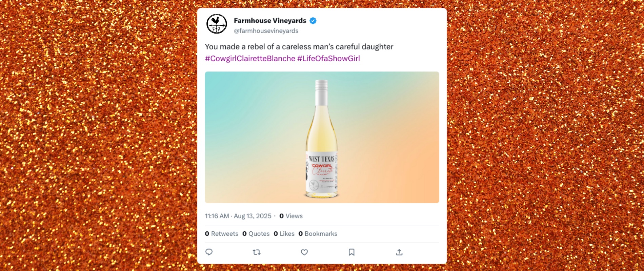Image resolution: width=644 pixels, height=271 pixels.
Task: Click the retweet arrows icon
Action: click(257, 252)
